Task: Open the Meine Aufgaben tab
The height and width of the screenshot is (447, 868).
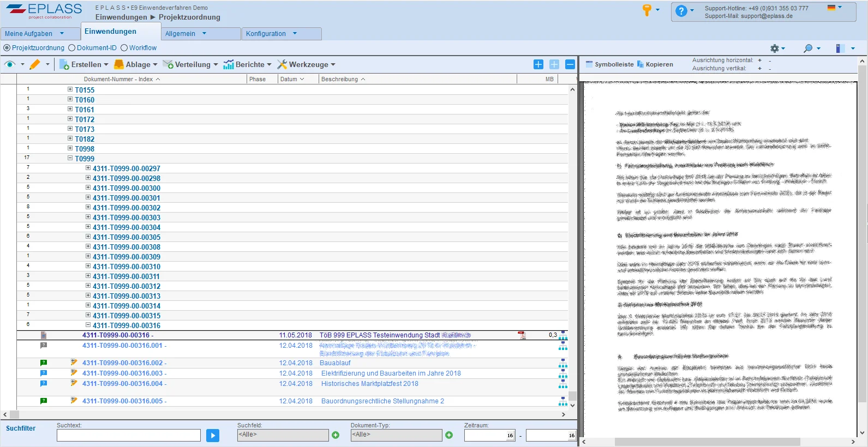Action: pyautogui.click(x=28, y=34)
